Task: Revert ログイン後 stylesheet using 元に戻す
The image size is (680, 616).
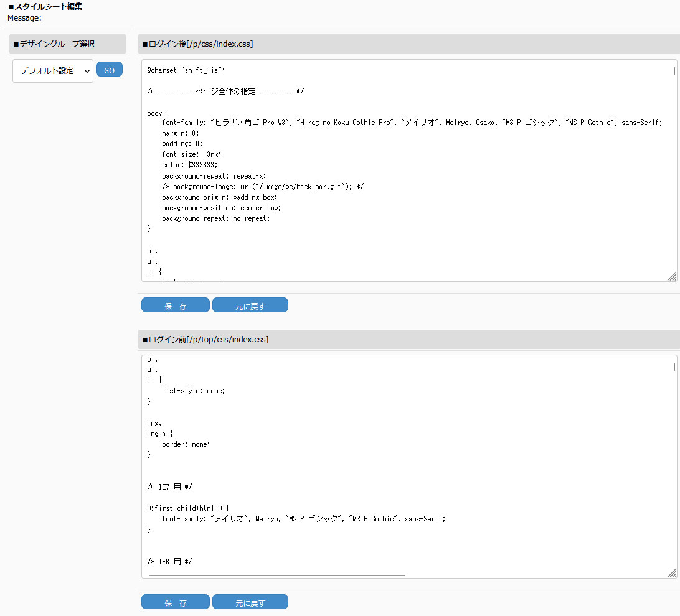Action: 250,306
